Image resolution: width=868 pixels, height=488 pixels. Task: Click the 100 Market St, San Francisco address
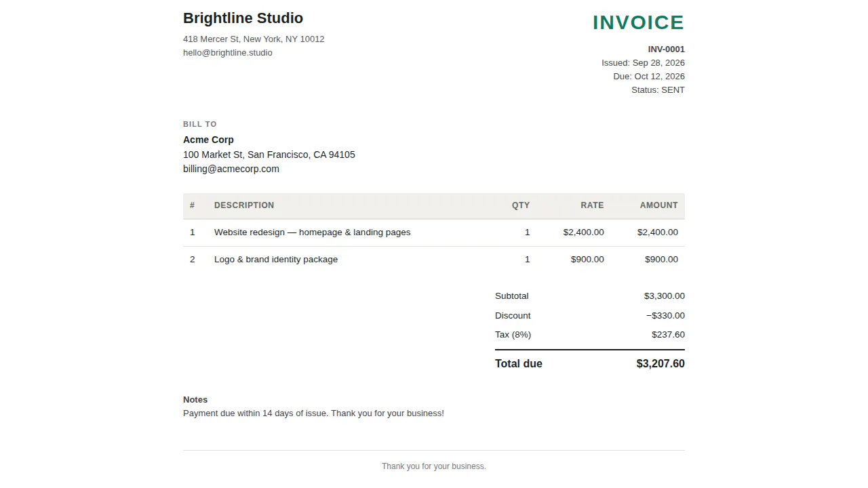[x=269, y=155]
